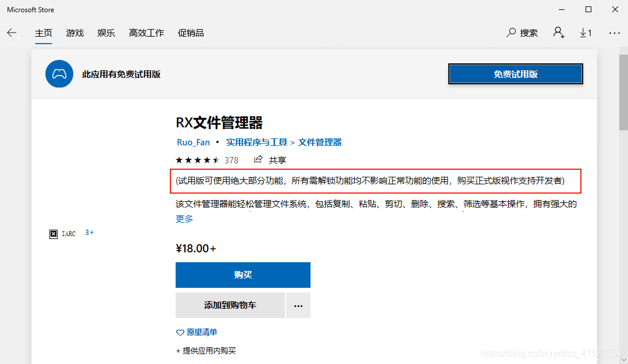Click the wish list heart icon

[180, 333]
